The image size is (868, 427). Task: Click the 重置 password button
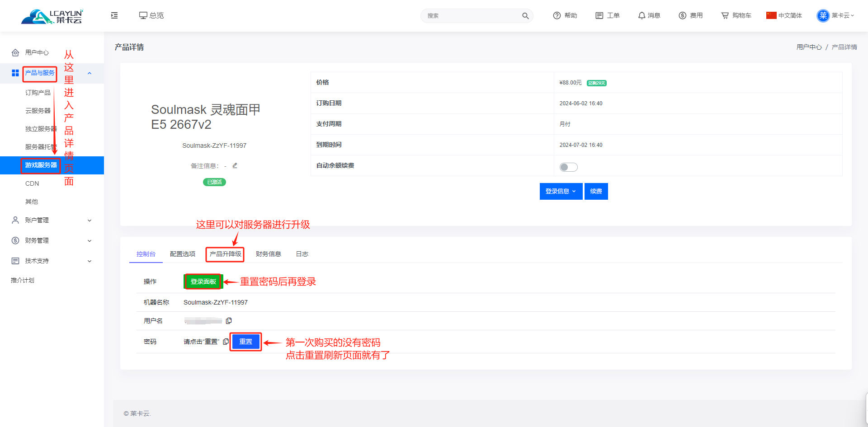point(246,342)
